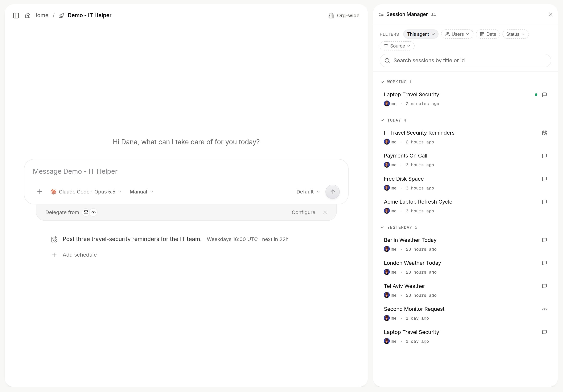Open the Tel Aviv Weather session

click(x=465, y=290)
